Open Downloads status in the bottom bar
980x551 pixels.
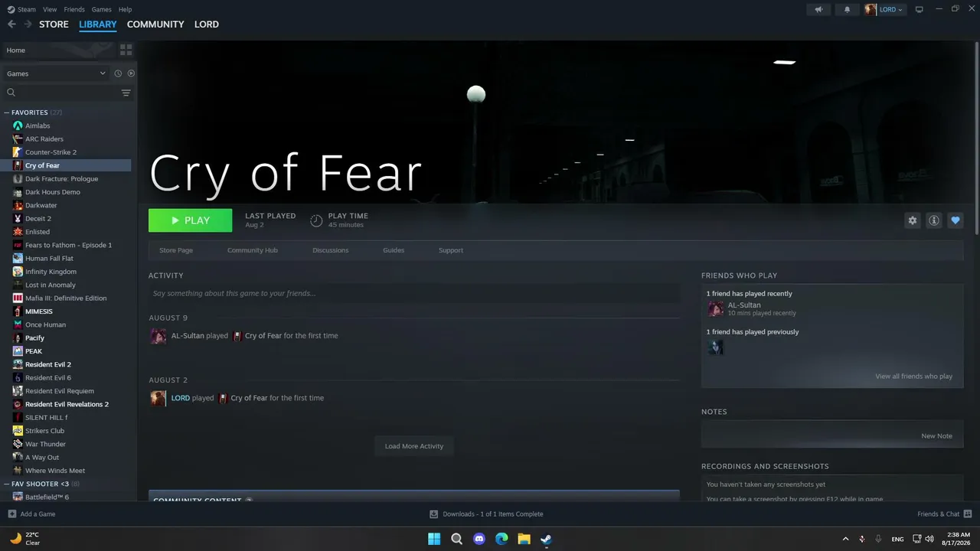[486, 514]
